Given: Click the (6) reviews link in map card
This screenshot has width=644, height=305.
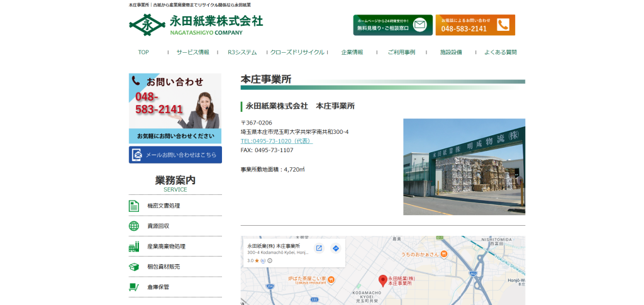Looking at the screenshot, I should (263, 261).
